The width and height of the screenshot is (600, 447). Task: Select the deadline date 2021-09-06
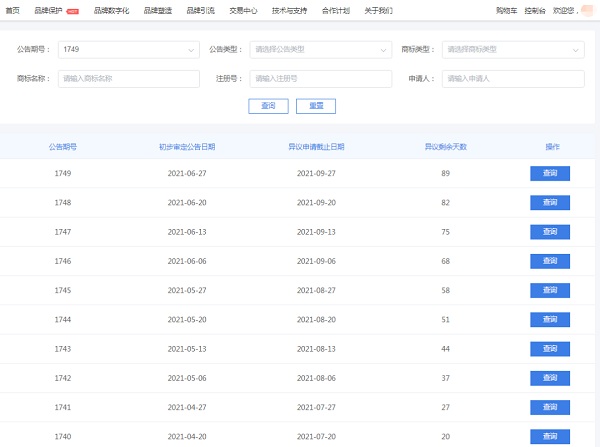click(316, 261)
